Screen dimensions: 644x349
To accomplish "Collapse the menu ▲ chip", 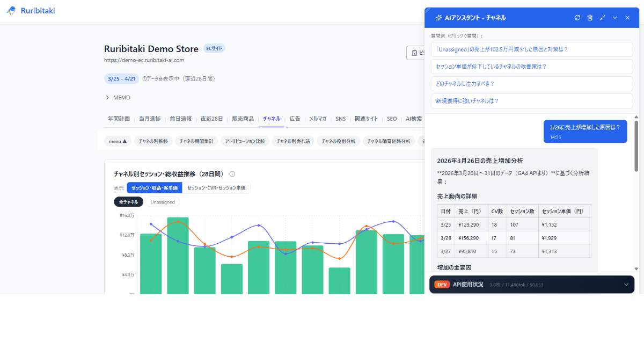I will [118, 141].
